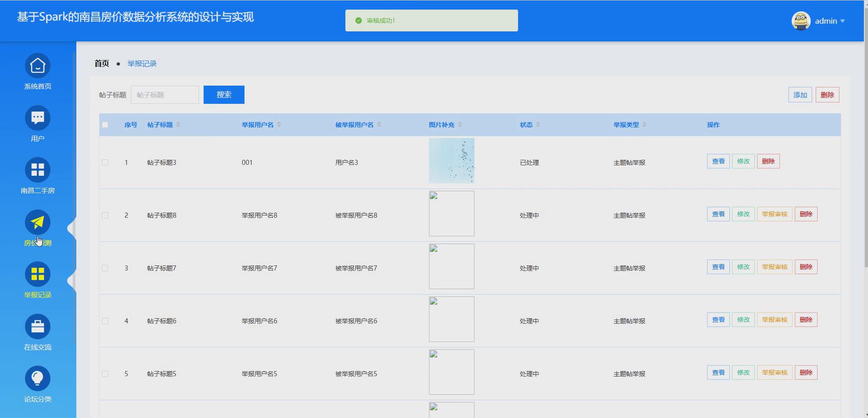
Task: Click the 审核成功! notification message
Action: coord(381,20)
